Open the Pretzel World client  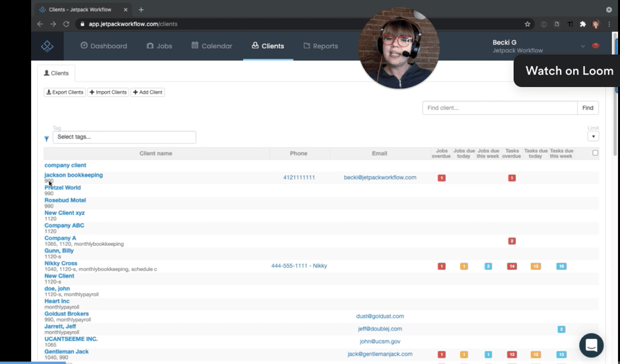pyautogui.click(x=63, y=187)
